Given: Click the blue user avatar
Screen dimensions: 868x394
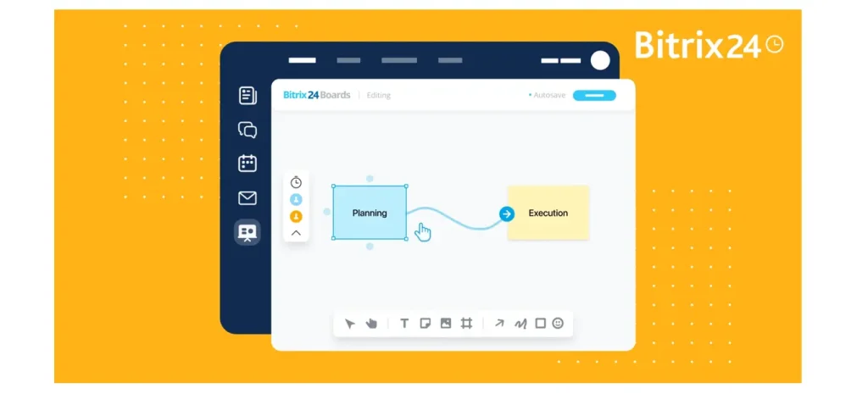Looking at the screenshot, I should (x=296, y=199).
